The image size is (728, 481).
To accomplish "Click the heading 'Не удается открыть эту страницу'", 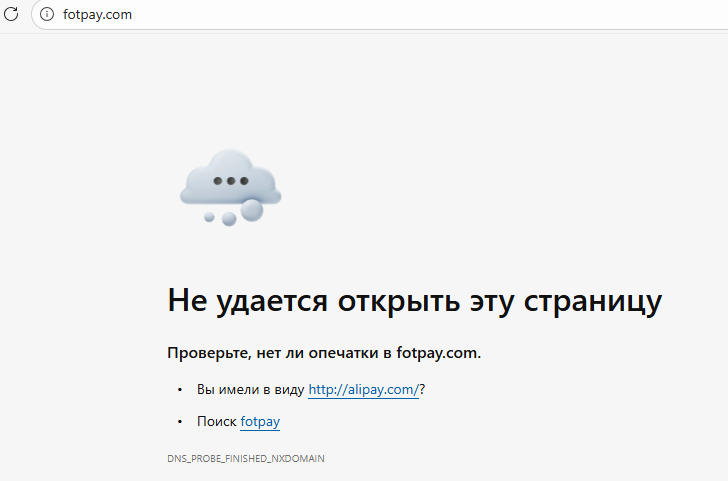I will pyautogui.click(x=415, y=301).
